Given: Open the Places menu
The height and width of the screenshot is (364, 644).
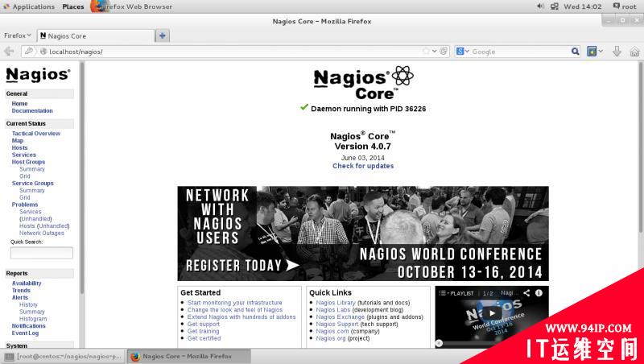Looking at the screenshot, I should pos(73,6).
